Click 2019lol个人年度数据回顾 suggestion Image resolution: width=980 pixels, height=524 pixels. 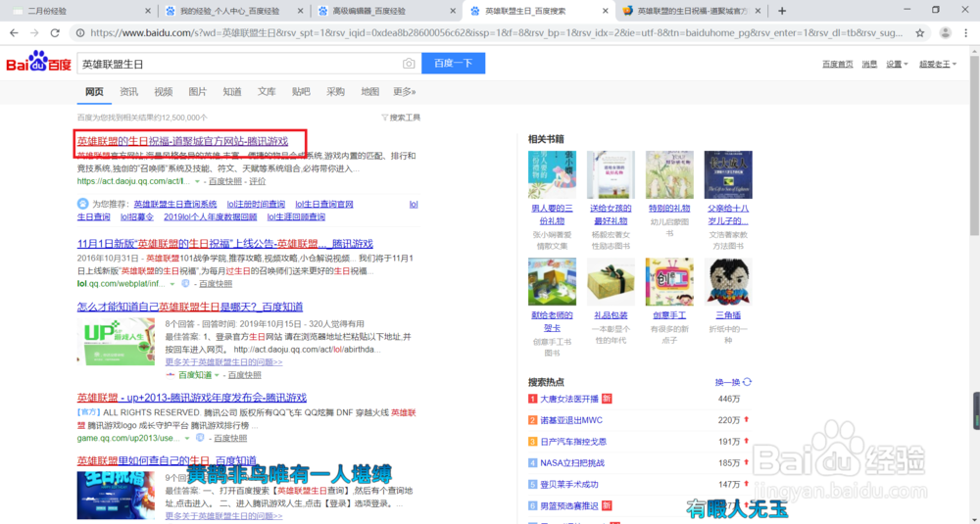[x=210, y=216]
